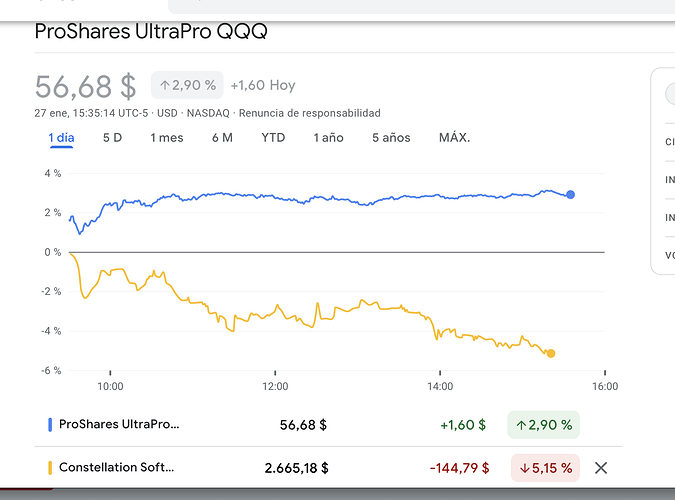
Task: Open the ProShares UltraPro... comparison row
Action: click(x=328, y=425)
